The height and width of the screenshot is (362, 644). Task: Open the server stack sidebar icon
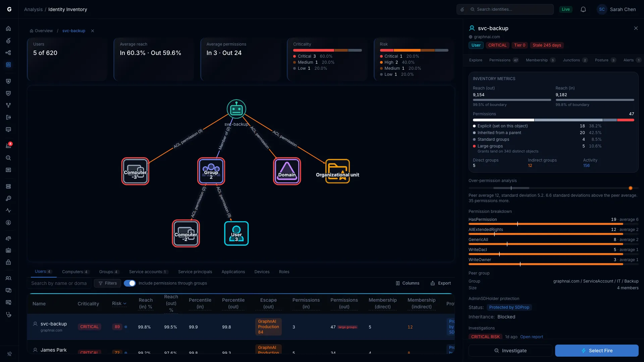click(8, 186)
